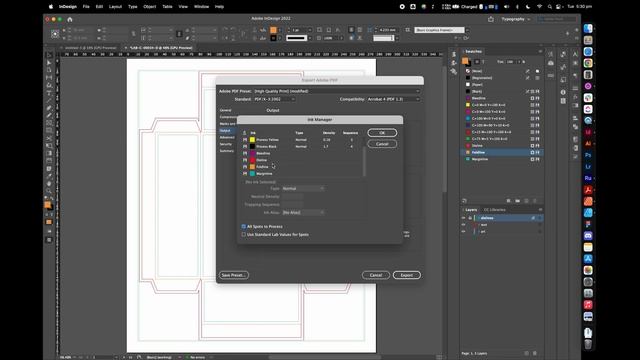Screen dimensions: 640x360
Task: Select Summary in Export PDF sidebar
Action: (227, 151)
